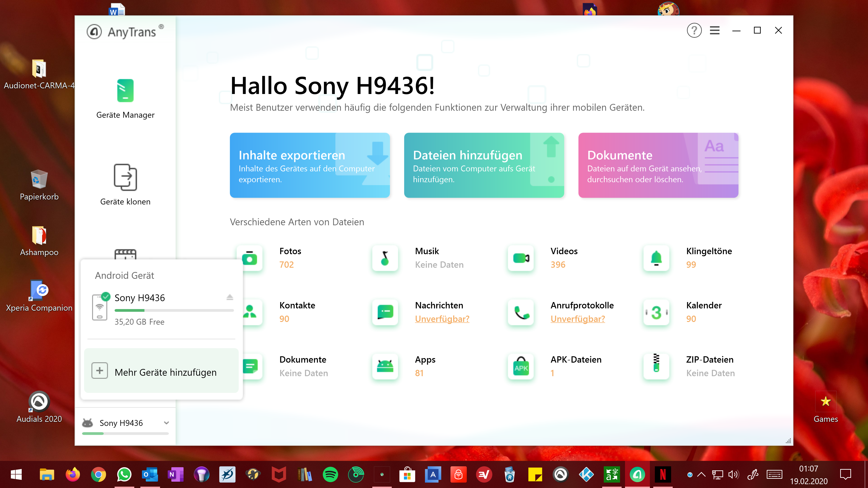Open the APK-Dateien icon

coord(521,367)
